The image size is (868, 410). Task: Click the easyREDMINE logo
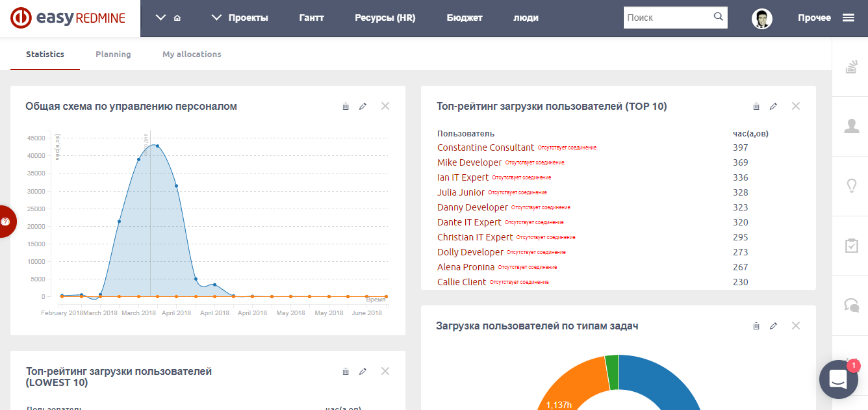pyautogui.click(x=67, y=18)
